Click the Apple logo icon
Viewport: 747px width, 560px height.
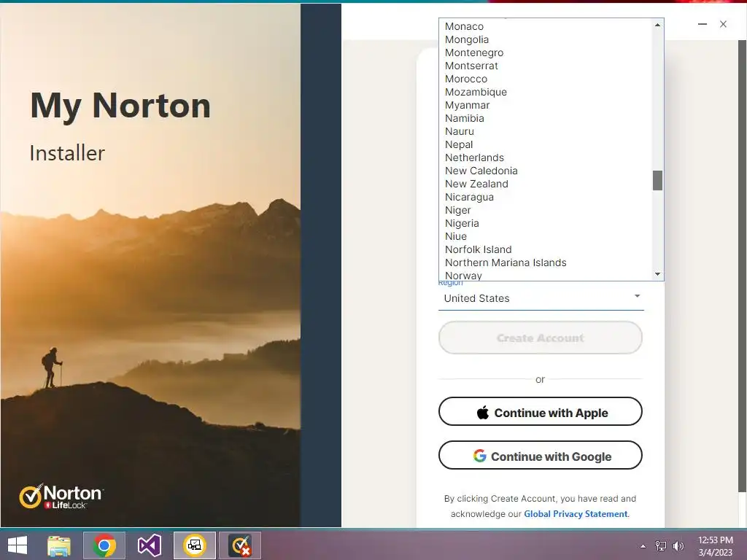[483, 413]
